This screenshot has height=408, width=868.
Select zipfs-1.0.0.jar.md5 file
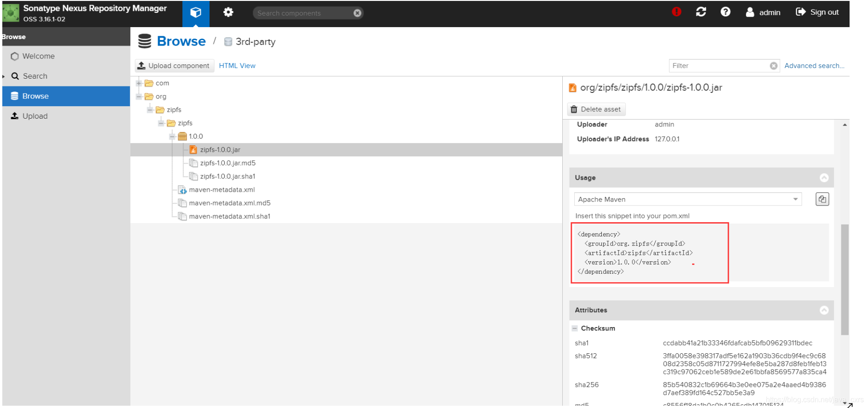227,163
